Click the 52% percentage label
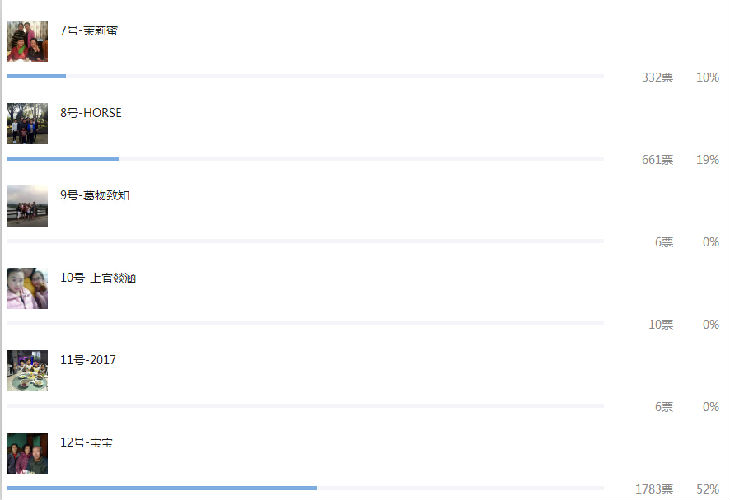The image size is (730, 500). tap(707, 489)
